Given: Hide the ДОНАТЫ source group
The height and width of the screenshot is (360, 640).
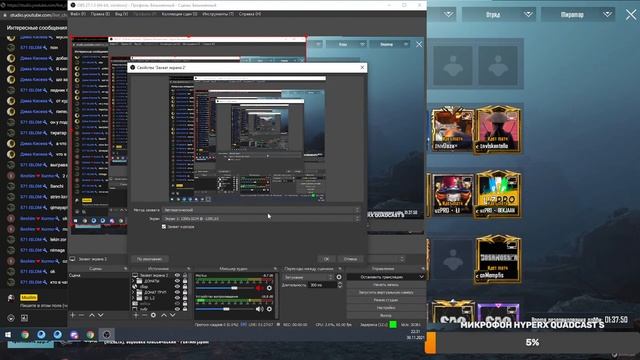Looking at the screenshot, I should click(x=177, y=281).
